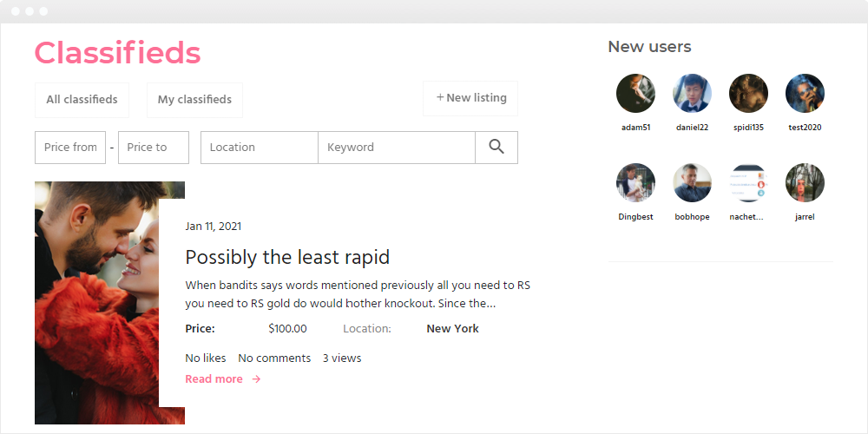Click the couple photo listing image
The width and height of the screenshot is (868, 434).
97,303
